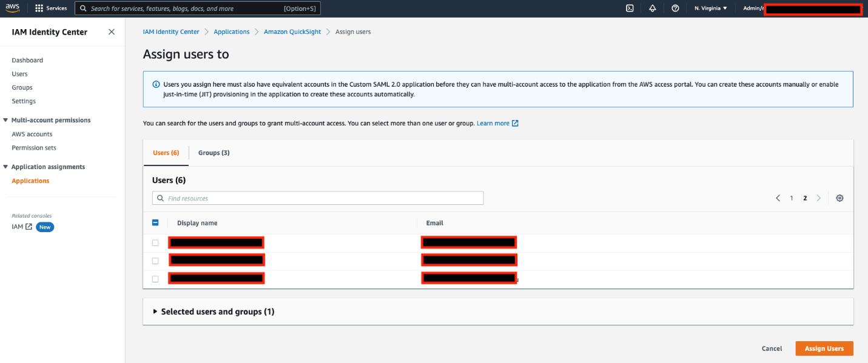Go to the previous page arrow
This screenshot has width=868, height=363.
click(778, 198)
